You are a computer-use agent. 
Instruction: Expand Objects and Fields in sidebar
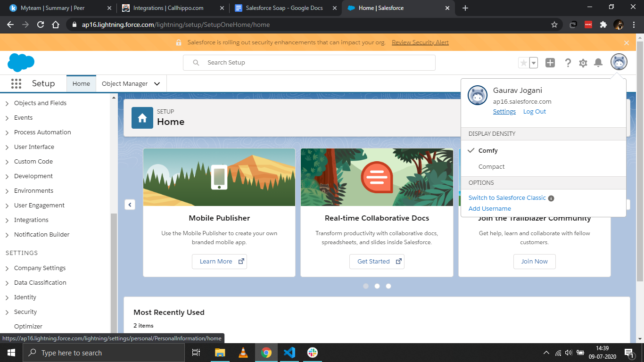(x=7, y=104)
